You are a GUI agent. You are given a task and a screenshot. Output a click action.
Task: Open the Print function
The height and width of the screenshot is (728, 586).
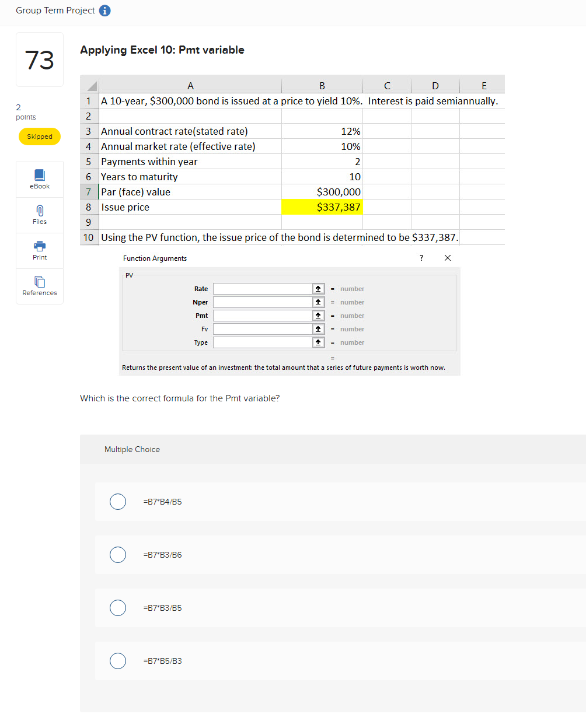point(39,250)
